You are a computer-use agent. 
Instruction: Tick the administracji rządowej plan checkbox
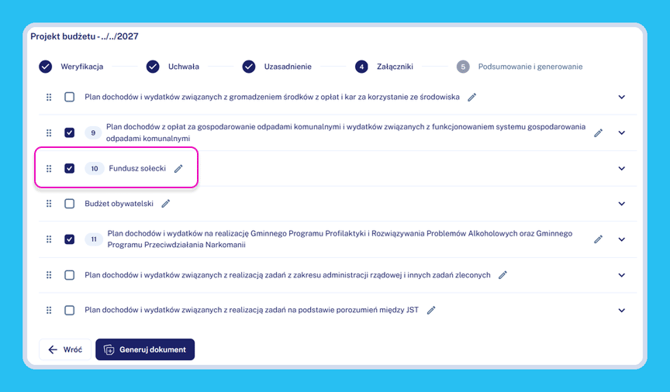pyautogui.click(x=69, y=275)
